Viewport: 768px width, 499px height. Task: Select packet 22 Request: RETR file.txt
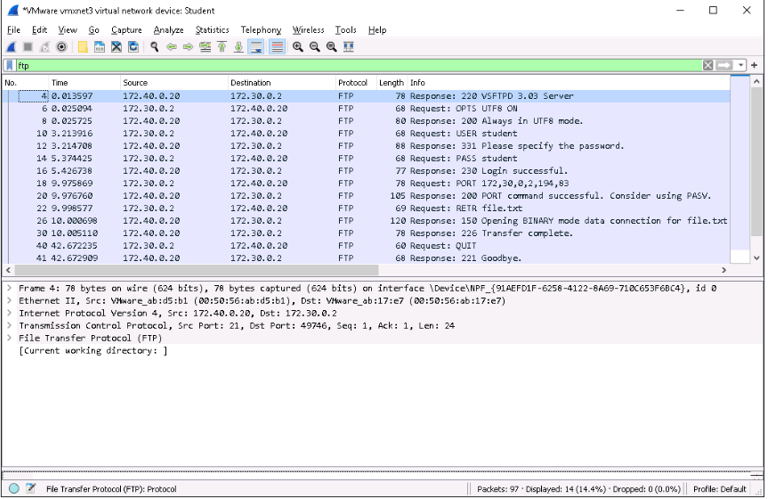click(366, 208)
